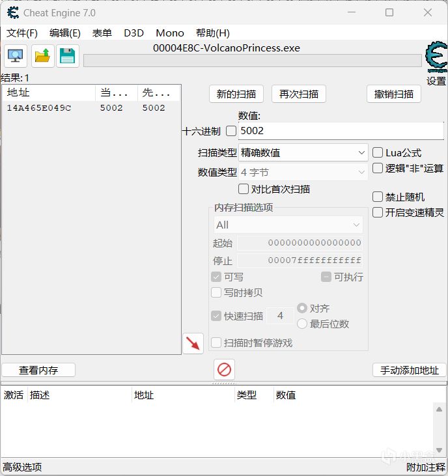
Task: Click 设置 label under the logo
Action: click(x=436, y=81)
